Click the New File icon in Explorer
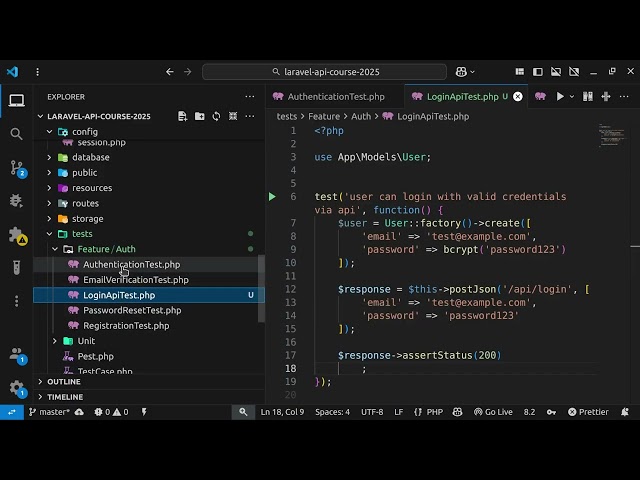This screenshot has width=640, height=480. [x=183, y=116]
